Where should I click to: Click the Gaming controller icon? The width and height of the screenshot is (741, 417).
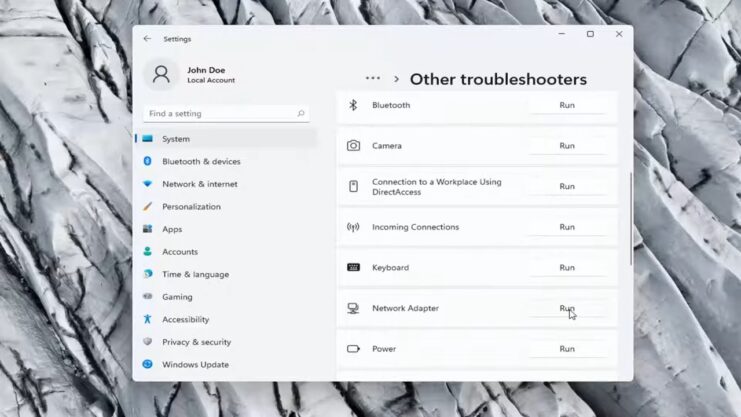click(x=147, y=296)
